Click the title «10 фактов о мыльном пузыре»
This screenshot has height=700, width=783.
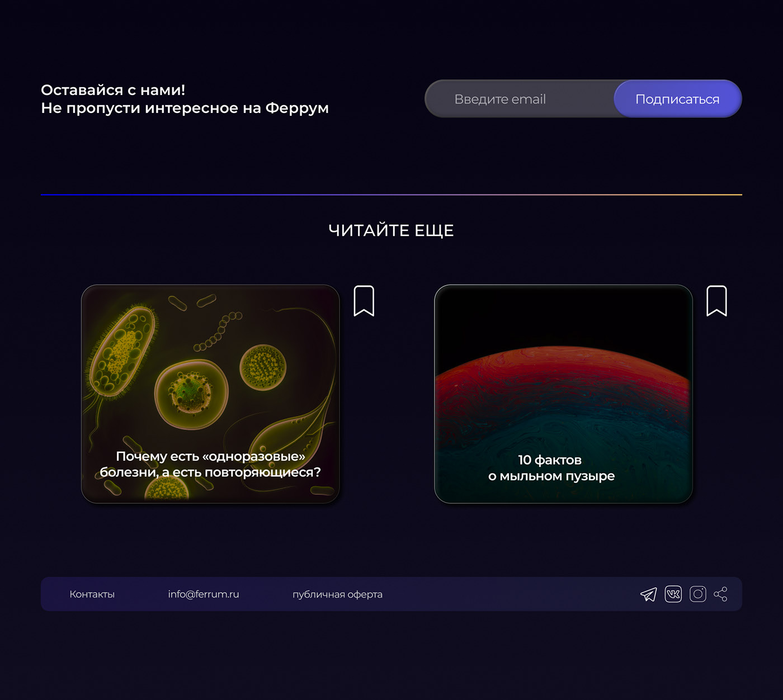point(551,468)
